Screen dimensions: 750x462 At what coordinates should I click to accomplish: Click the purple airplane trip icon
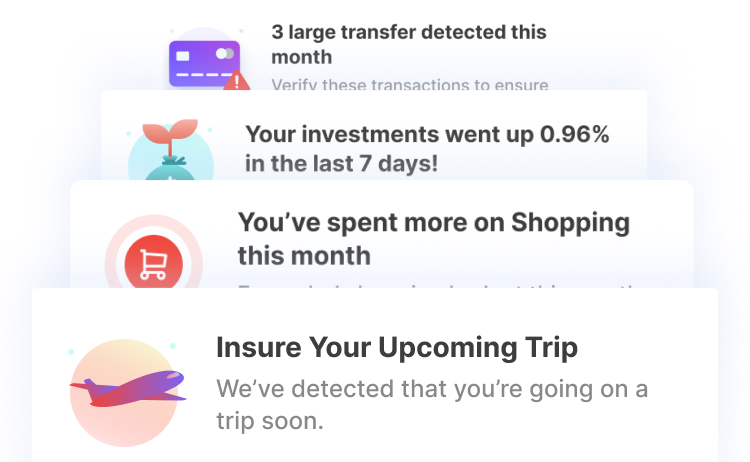128,389
